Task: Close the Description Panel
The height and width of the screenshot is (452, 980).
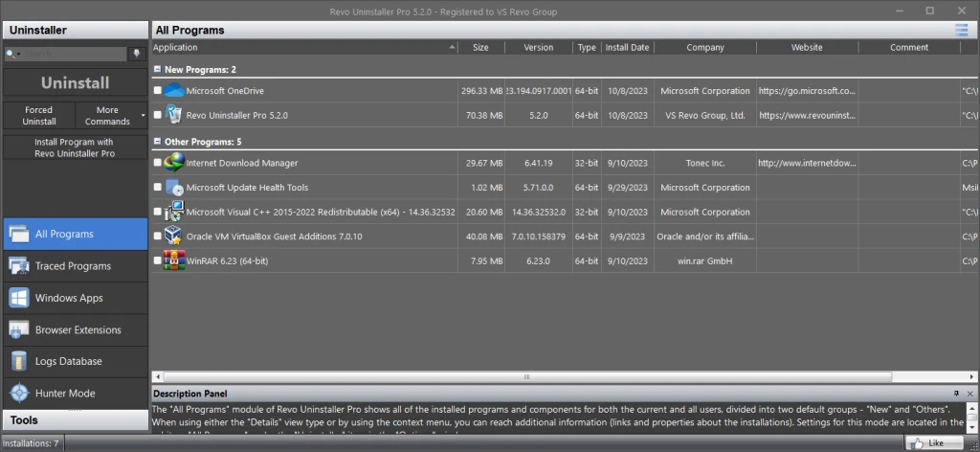Action: (970, 394)
